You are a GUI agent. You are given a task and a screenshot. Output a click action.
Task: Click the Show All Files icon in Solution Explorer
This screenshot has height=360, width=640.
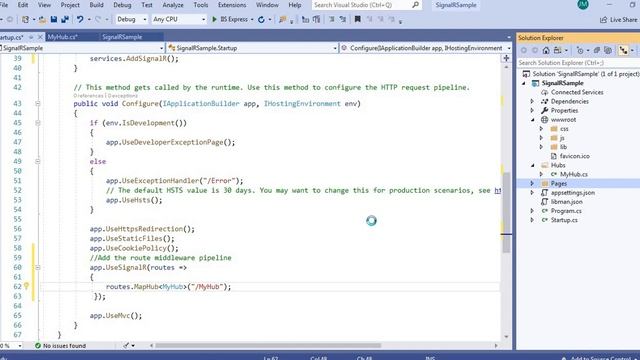608,50
